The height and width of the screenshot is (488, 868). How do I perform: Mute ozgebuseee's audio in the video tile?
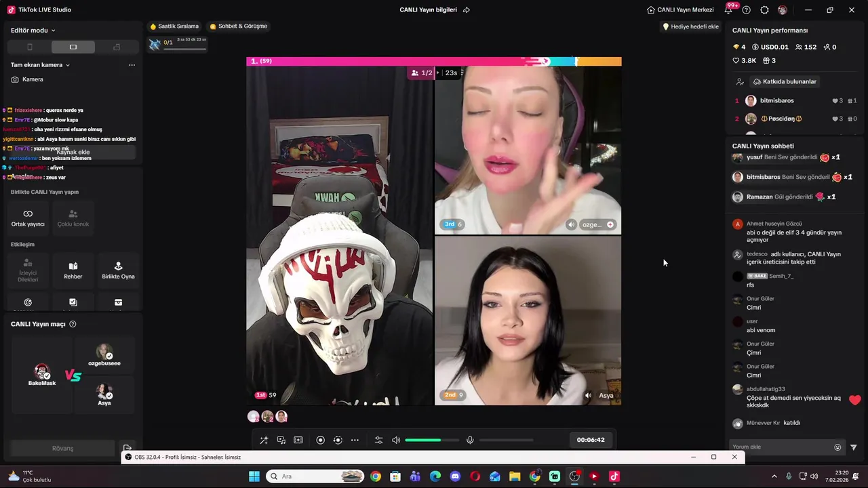coord(572,224)
